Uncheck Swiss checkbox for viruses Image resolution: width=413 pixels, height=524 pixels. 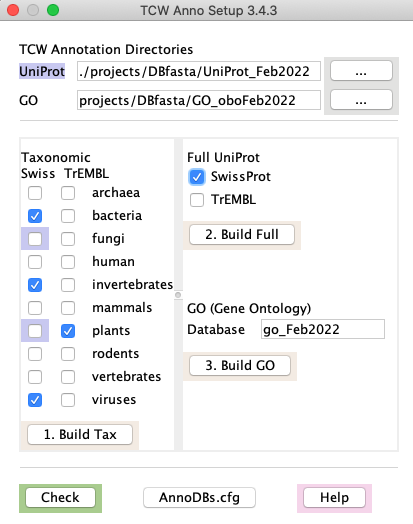tap(35, 400)
